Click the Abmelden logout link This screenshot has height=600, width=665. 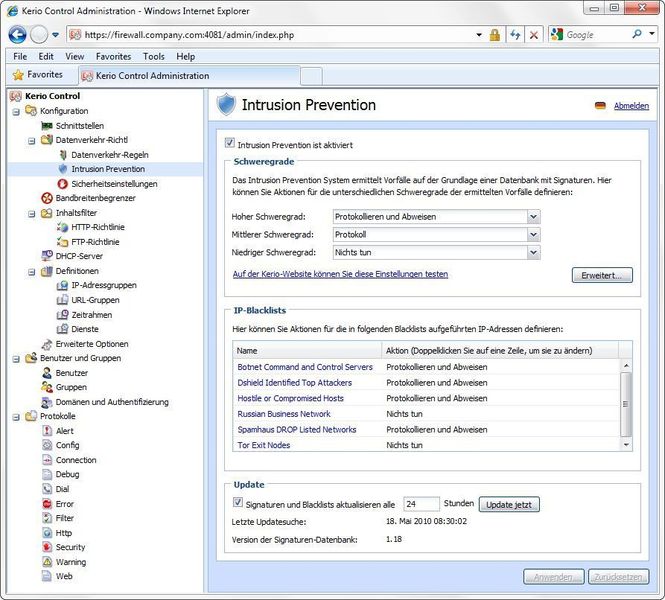[x=631, y=106]
